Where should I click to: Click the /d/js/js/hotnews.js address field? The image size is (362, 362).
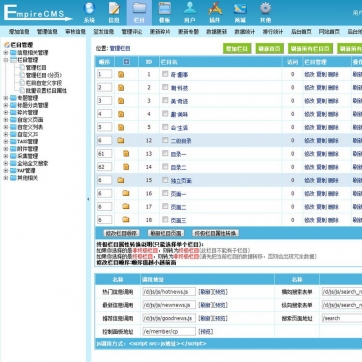coord(169,292)
